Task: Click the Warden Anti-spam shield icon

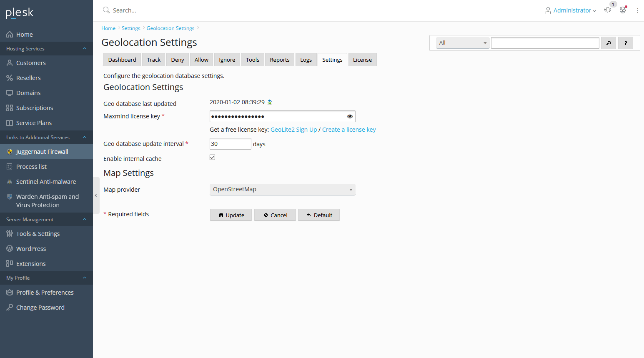Action: (10, 197)
